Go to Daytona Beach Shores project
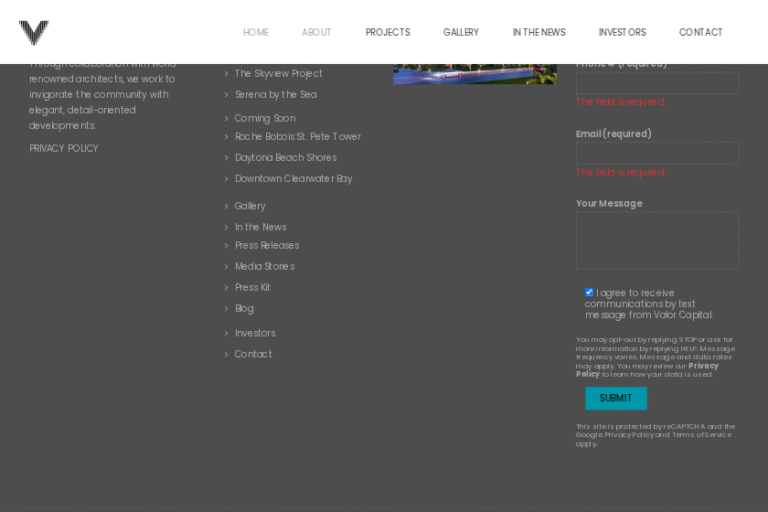 285,158
